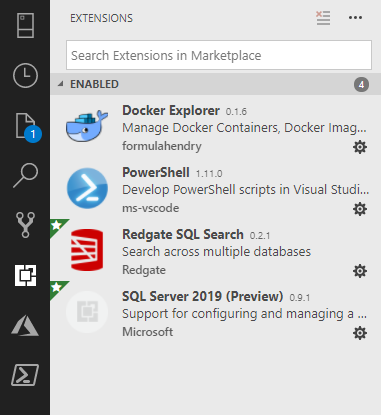This screenshot has width=383, height=415.
Task: Open Redgate SQL Search manage gear
Action: click(x=360, y=271)
